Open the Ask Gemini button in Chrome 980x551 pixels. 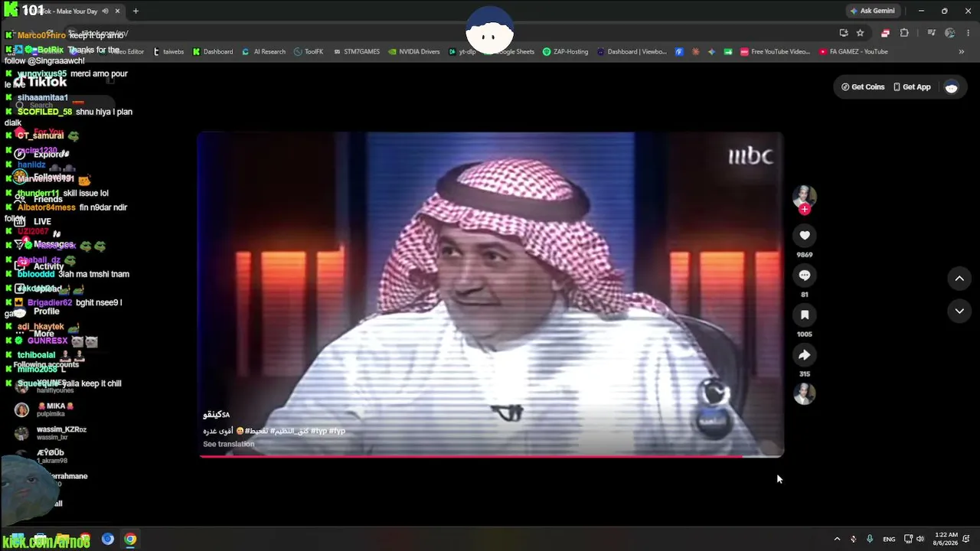[872, 11]
